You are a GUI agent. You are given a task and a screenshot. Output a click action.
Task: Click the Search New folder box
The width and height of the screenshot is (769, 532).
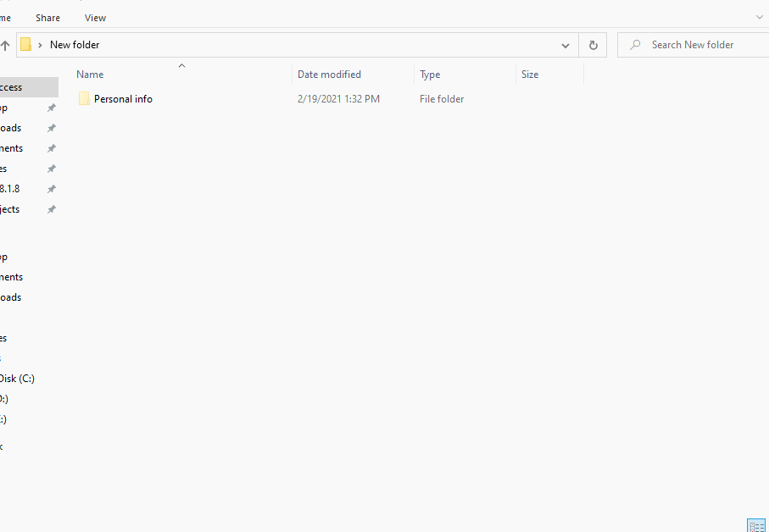pyautogui.click(x=694, y=45)
